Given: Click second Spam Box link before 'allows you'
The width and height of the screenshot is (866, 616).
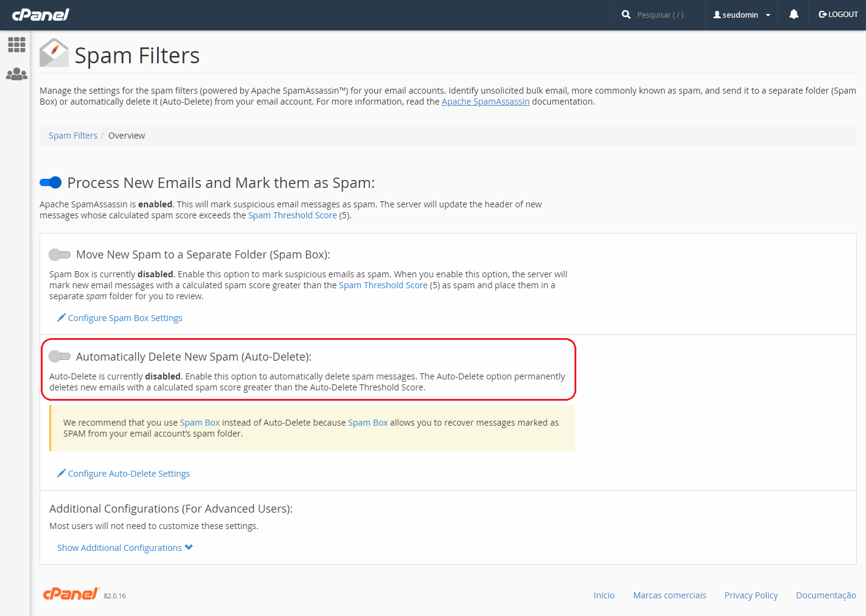Looking at the screenshot, I should tap(368, 423).
